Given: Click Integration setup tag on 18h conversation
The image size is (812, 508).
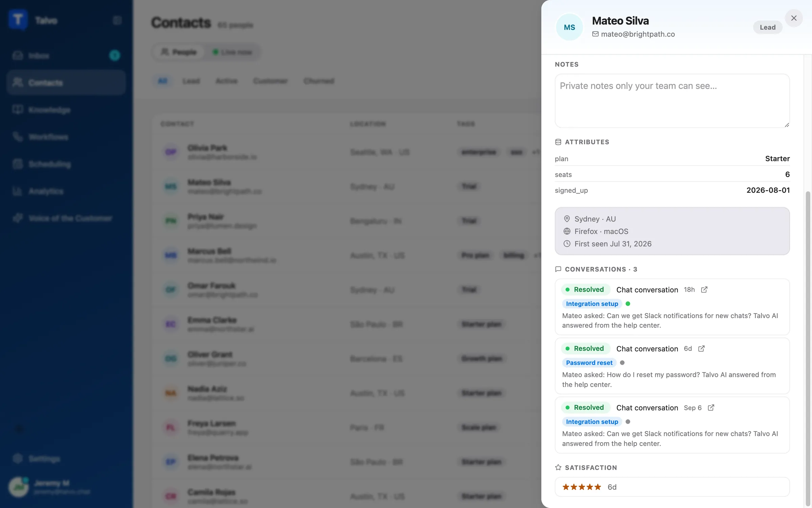Looking at the screenshot, I should [x=592, y=304].
